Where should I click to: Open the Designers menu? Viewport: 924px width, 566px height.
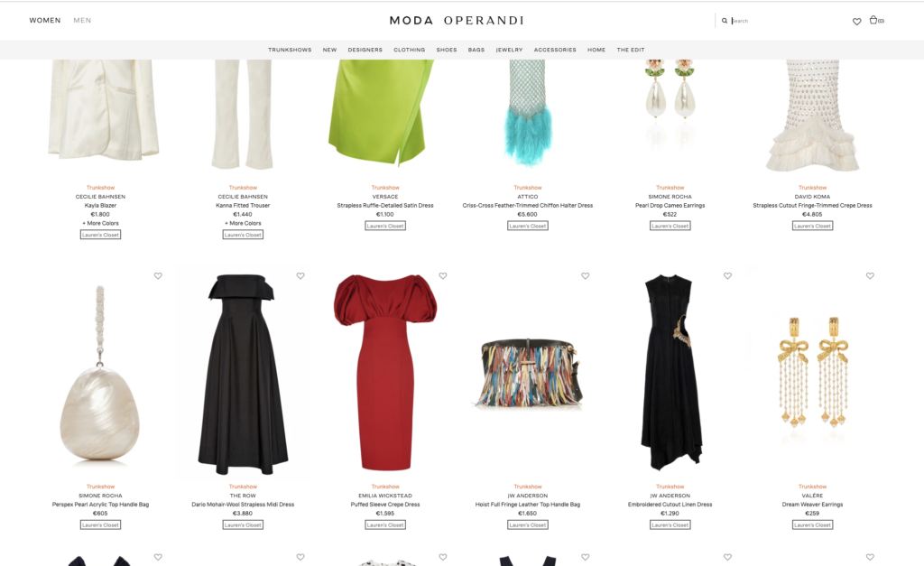[x=365, y=51]
